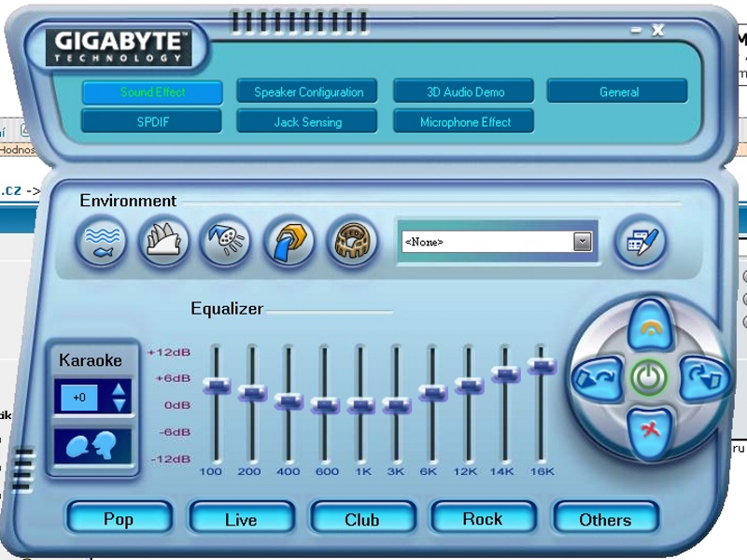The width and height of the screenshot is (747, 560).
Task: Select the Under Water environment icon
Action: (101, 242)
